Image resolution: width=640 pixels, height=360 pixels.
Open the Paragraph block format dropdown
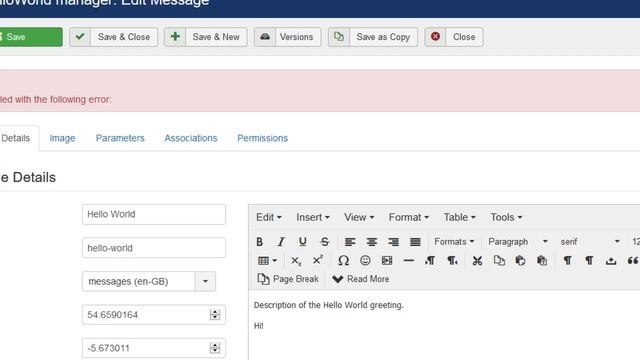[518, 242]
